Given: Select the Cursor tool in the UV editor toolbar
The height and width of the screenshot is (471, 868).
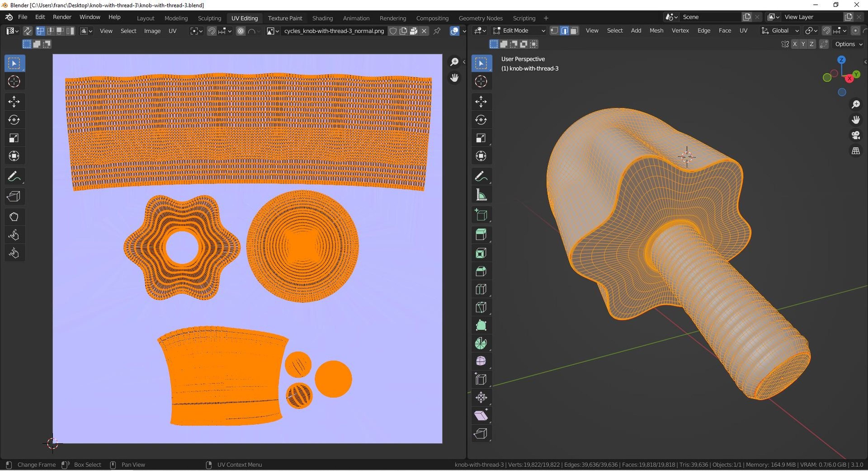Looking at the screenshot, I should point(14,81).
